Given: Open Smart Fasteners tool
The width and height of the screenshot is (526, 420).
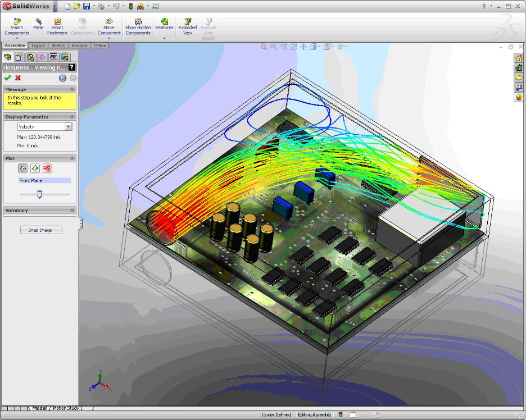Looking at the screenshot, I should click(x=57, y=27).
